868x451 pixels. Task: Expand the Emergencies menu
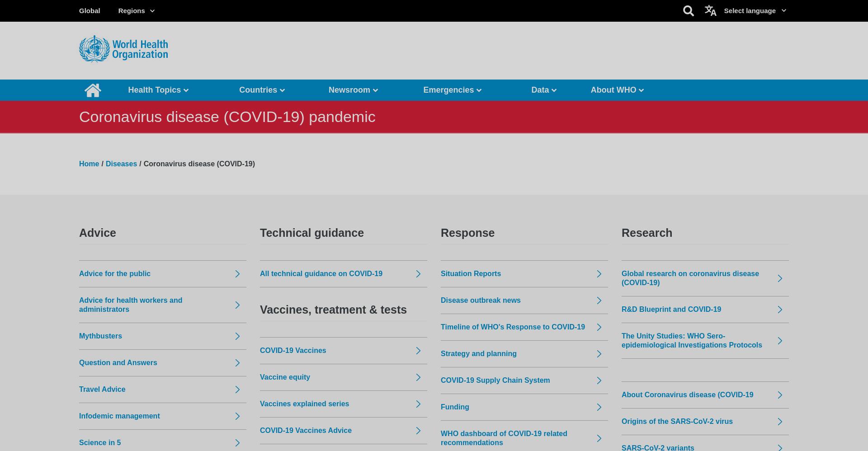pyautogui.click(x=453, y=90)
